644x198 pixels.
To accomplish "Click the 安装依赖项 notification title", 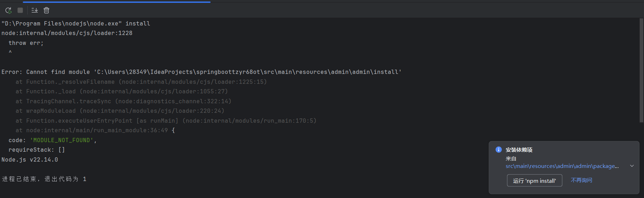I will pyautogui.click(x=519, y=150).
